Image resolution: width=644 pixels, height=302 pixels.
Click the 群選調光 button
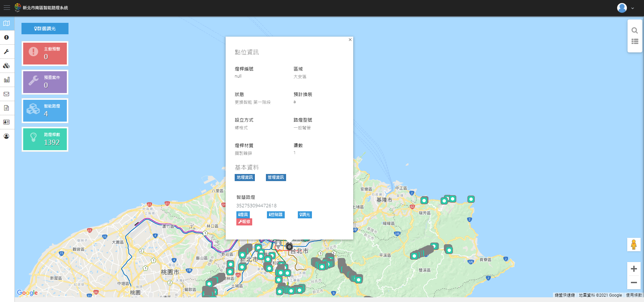click(x=45, y=29)
